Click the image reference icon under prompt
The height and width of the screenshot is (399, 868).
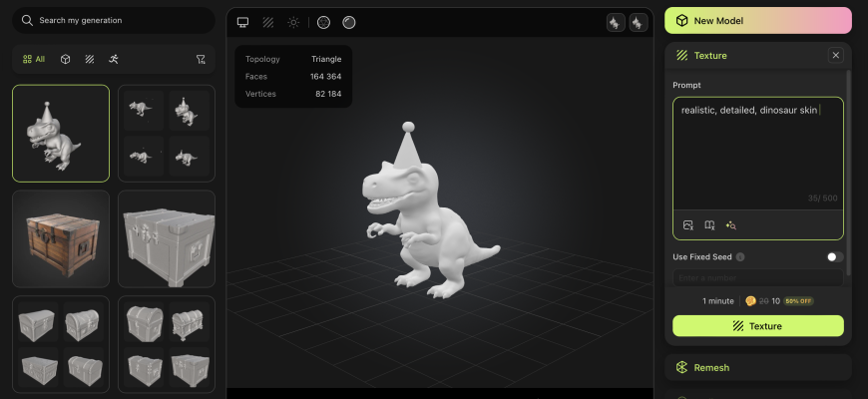coord(688,225)
